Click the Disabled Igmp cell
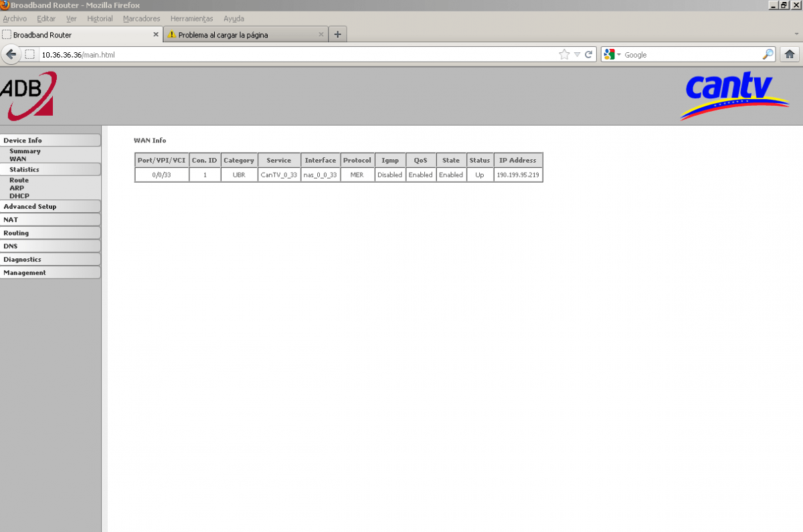Image resolution: width=803 pixels, height=532 pixels. pyautogui.click(x=390, y=175)
